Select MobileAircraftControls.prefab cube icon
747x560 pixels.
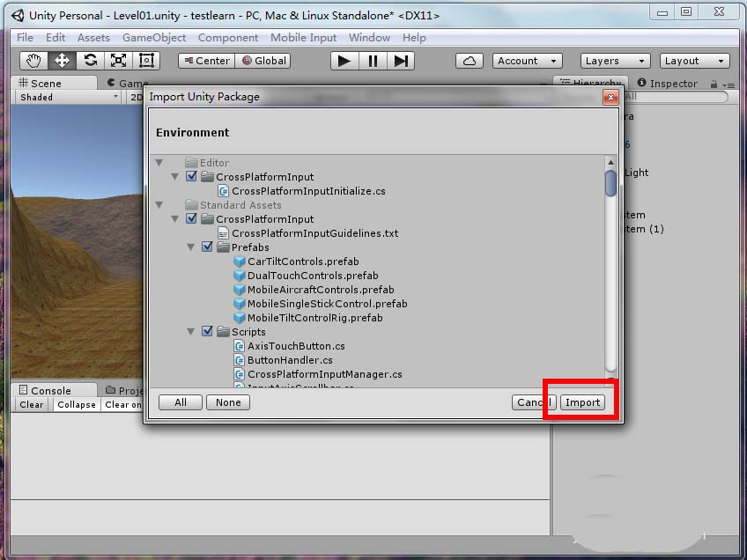click(x=240, y=290)
